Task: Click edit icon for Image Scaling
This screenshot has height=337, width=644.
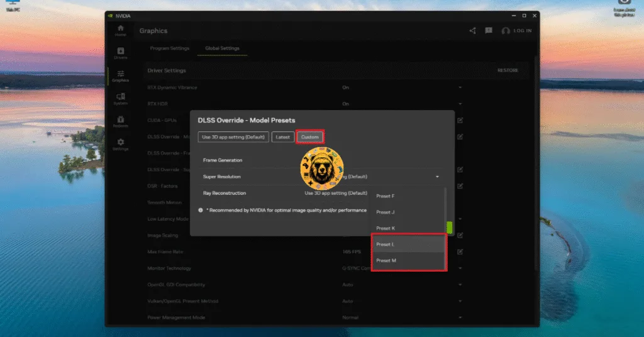Action: [460, 235]
